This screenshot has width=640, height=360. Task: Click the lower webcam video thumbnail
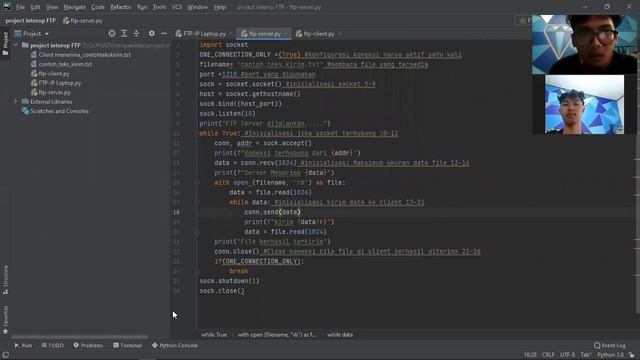[584, 104]
